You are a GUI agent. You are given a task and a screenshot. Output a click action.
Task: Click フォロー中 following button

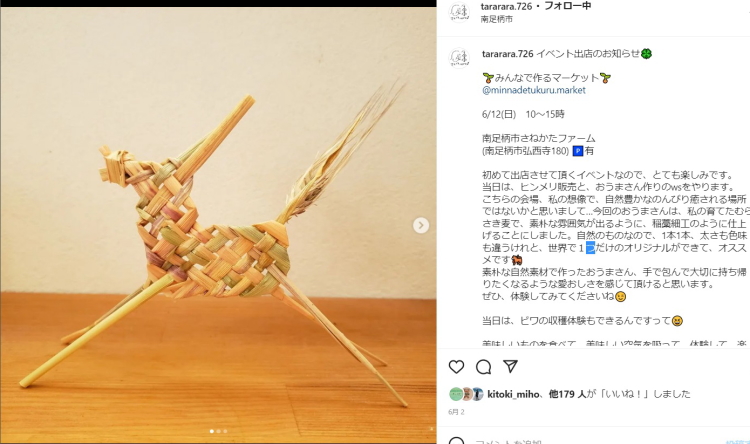(568, 6)
